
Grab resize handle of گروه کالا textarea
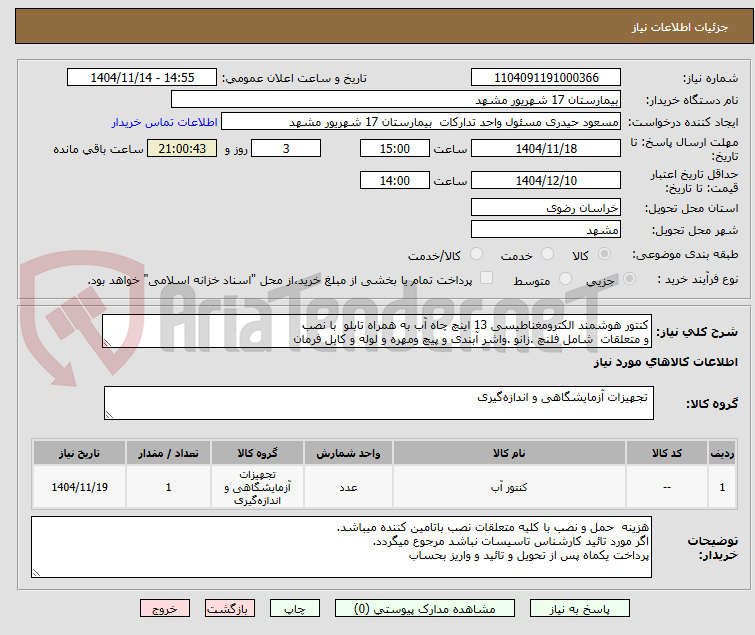[109, 415]
